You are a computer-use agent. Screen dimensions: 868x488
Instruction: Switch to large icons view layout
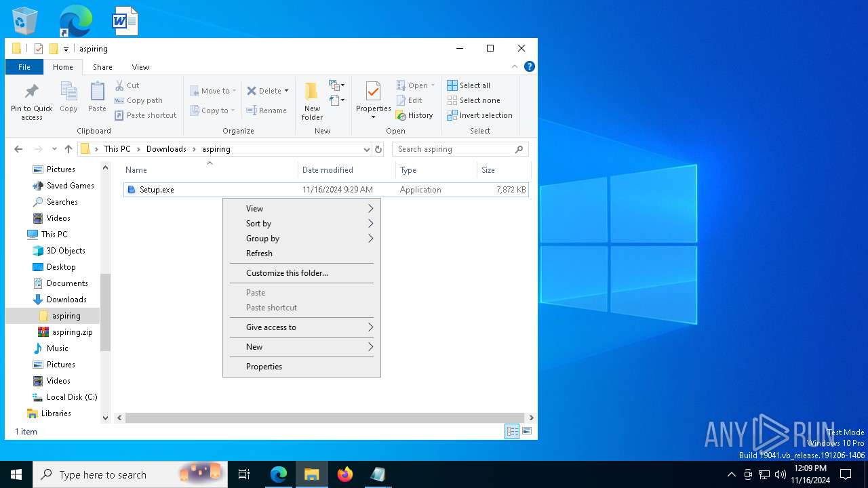point(527,431)
